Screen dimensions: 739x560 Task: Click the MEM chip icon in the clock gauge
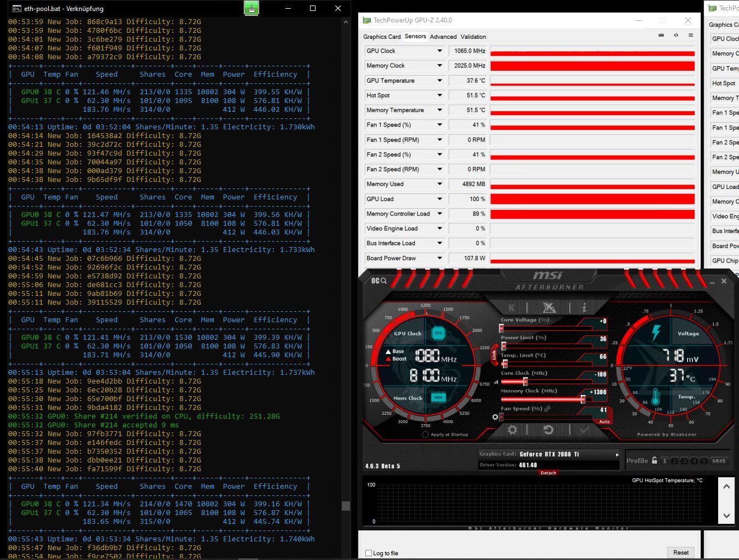pyautogui.click(x=438, y=397)
